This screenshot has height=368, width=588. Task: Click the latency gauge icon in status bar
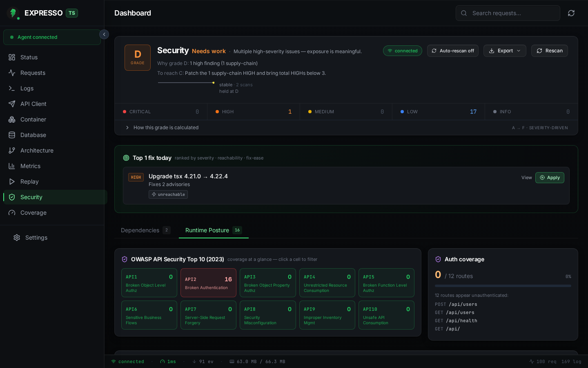[x=163, y=361]
